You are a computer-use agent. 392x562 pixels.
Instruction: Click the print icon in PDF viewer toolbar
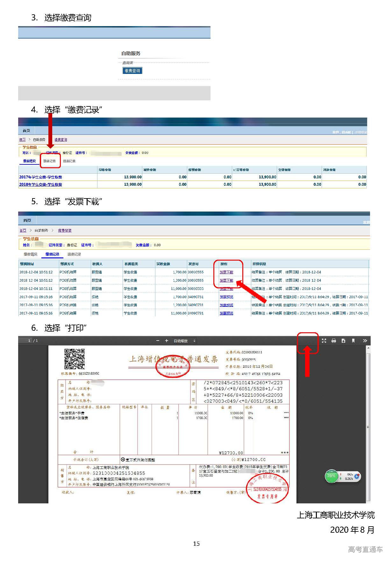pyautogui.click(x=333, y=341)
